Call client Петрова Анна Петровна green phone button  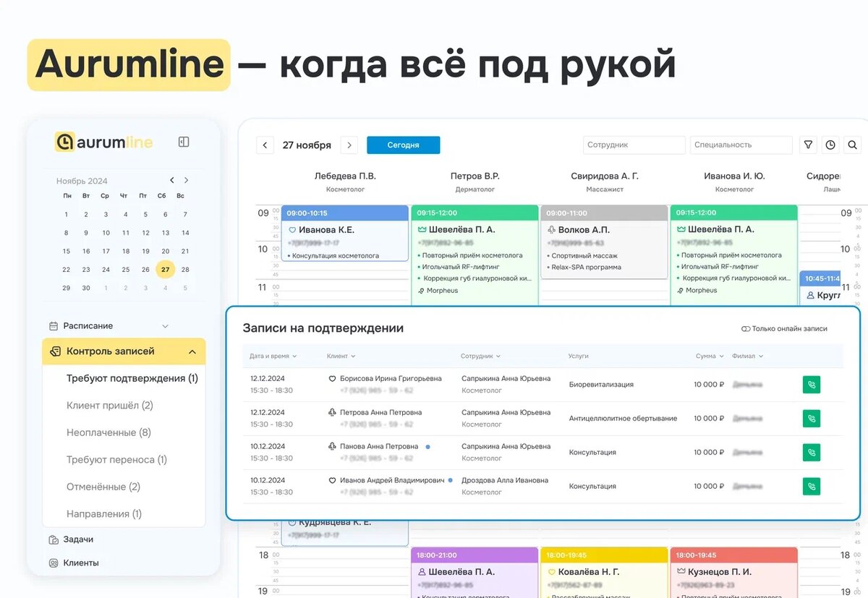click(x=812, y=418)
